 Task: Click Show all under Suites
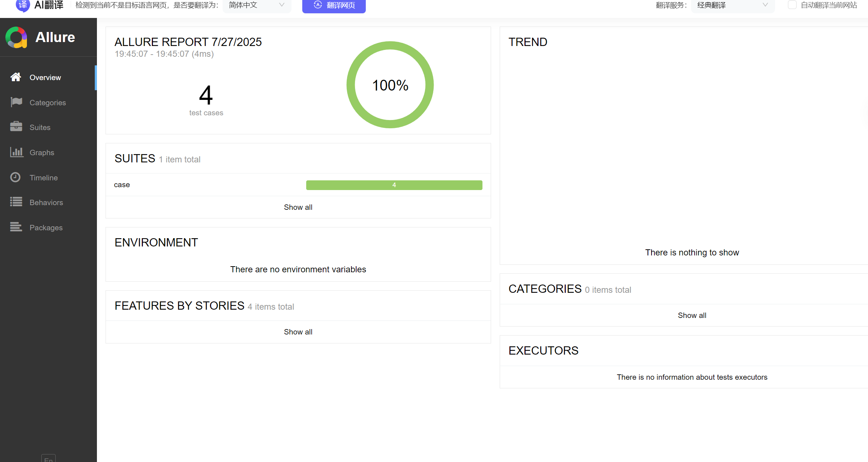298,207
